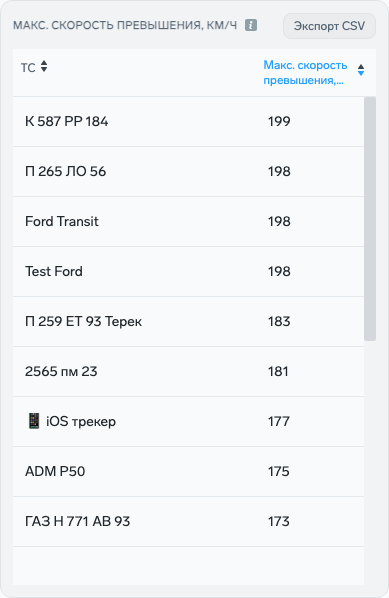Select row П 265 ЛО 56
Screen dimensions: 389x598
pyautogui.click(x=188, y=171)
